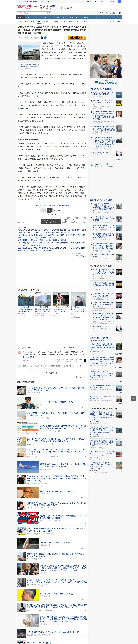Share first comment on X
This screenshot has height=644, width=138.
[x=85, y=361]
